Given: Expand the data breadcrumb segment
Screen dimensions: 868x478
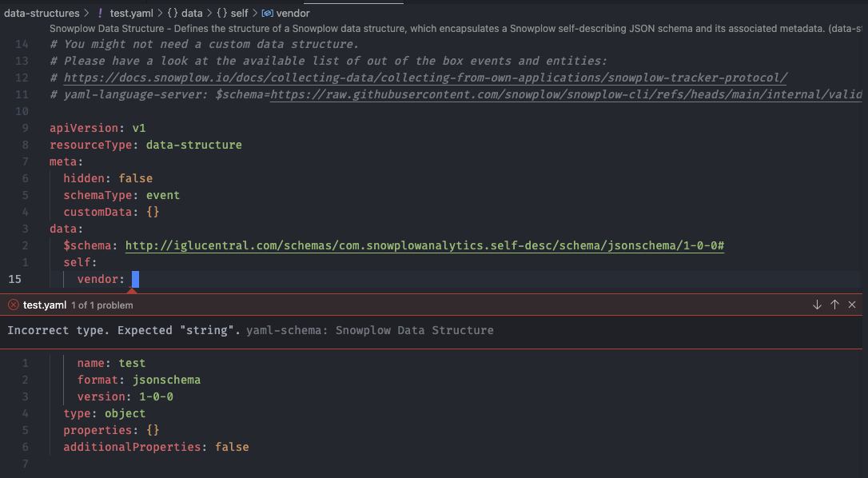Looking at the screenshot, I should (192, 13).
